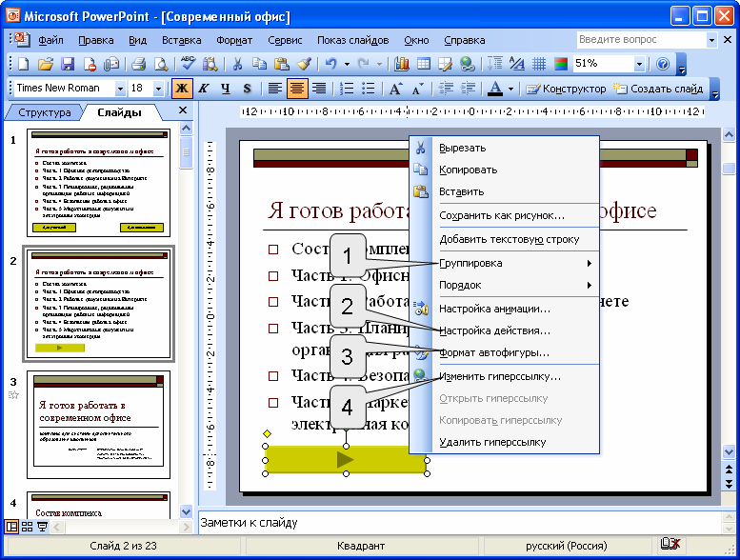
Task: Click the Введите вопрос input field
Action: 641,40
